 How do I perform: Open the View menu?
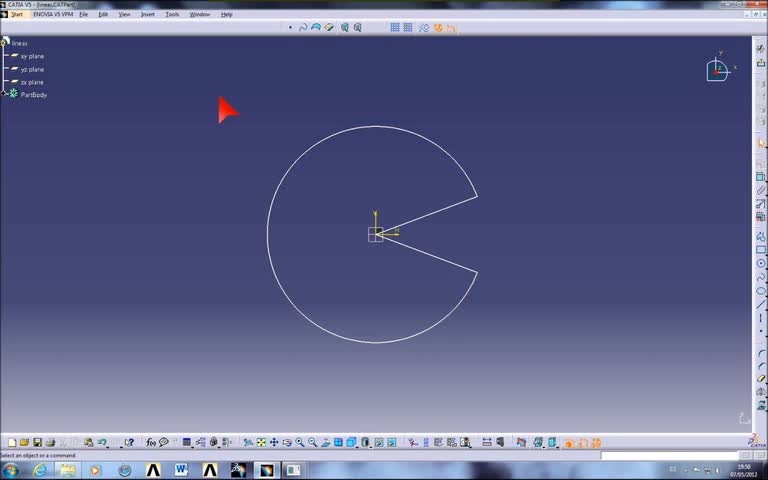click(124, 14)
